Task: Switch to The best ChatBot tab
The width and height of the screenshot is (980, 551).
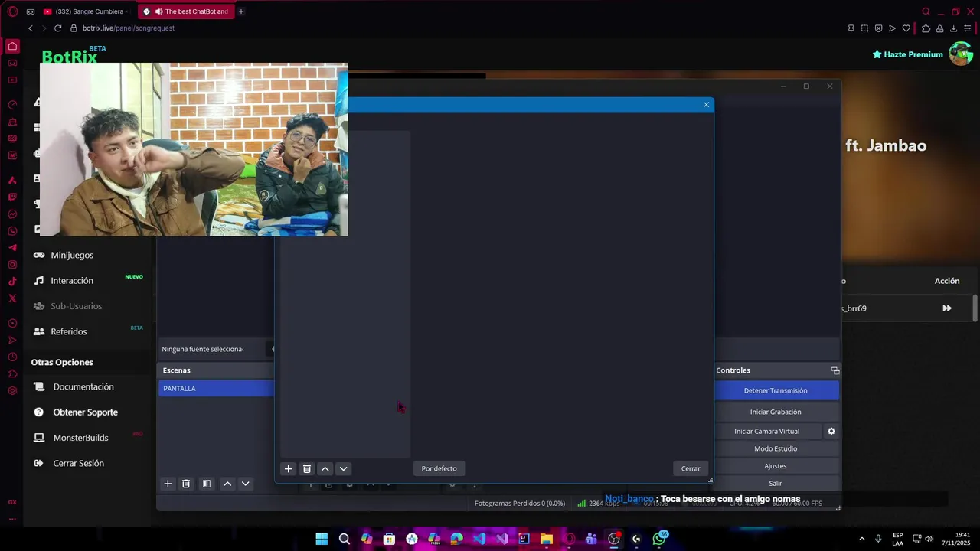Action: coord(186,11)
